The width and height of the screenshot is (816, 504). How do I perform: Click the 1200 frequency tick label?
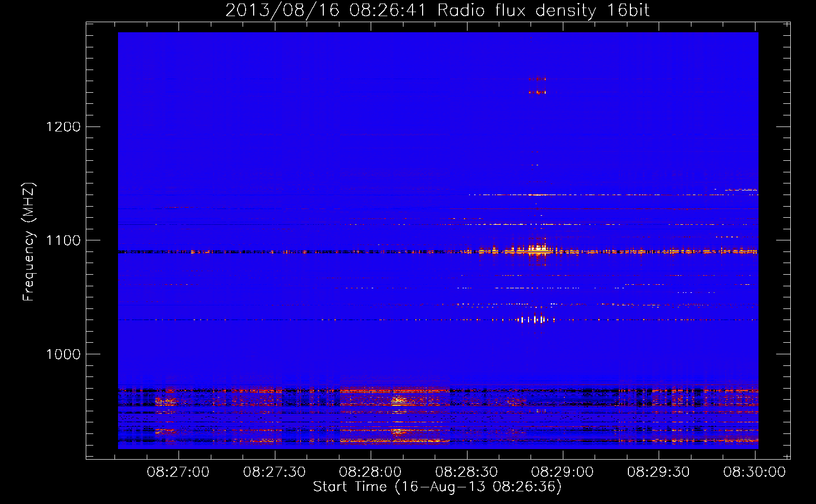[64, 127]
